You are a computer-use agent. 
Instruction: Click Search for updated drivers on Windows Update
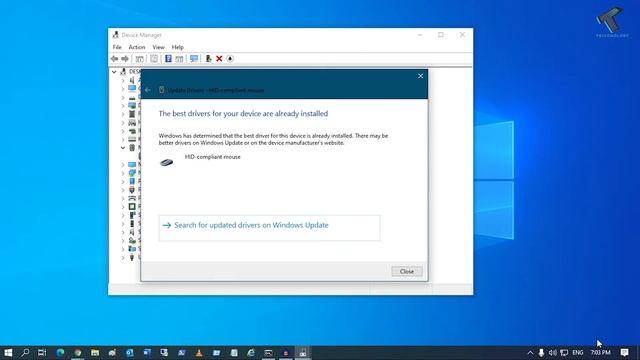tap(269, 228)
